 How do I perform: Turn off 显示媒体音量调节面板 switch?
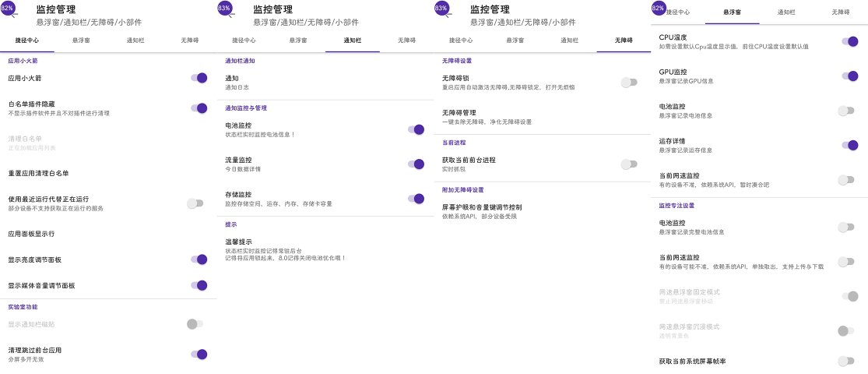(199, 285)
